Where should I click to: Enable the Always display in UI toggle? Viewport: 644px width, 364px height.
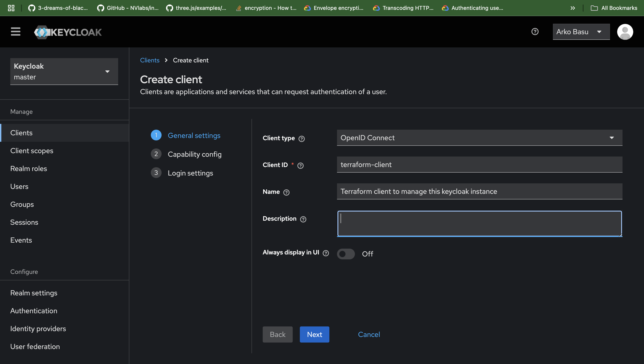click(346, 254)
